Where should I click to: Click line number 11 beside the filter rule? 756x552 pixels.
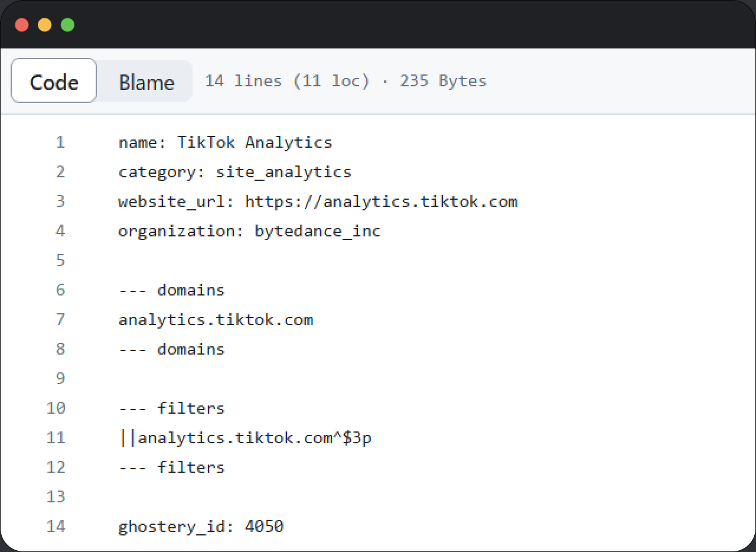pyautogui.click(x=56, y=437)
